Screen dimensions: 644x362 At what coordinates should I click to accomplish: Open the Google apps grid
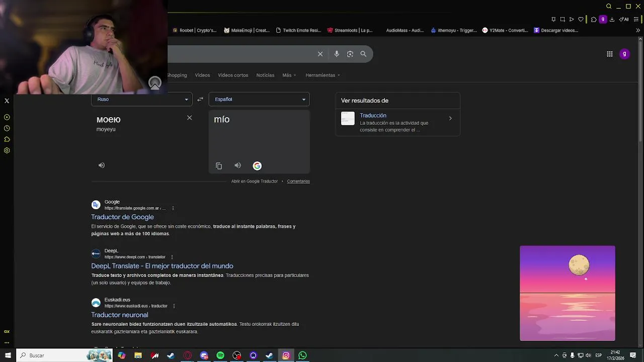tap(609, 54)
